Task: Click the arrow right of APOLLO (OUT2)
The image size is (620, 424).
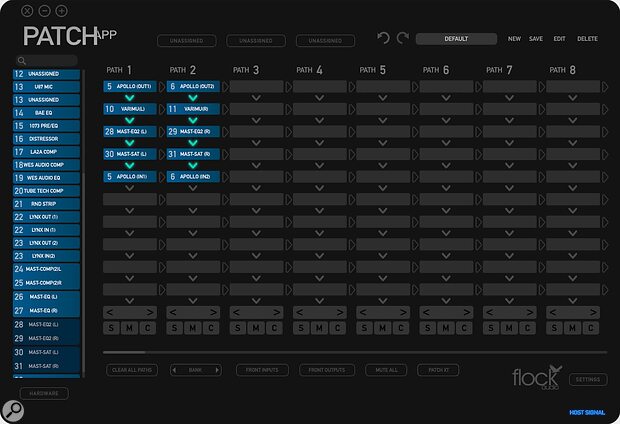Action: coord(225,87)
